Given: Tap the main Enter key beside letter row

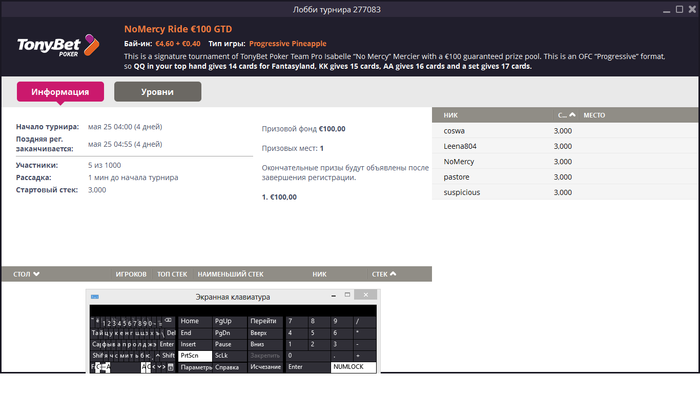Looking at the screenshot, I should point(167,344).
